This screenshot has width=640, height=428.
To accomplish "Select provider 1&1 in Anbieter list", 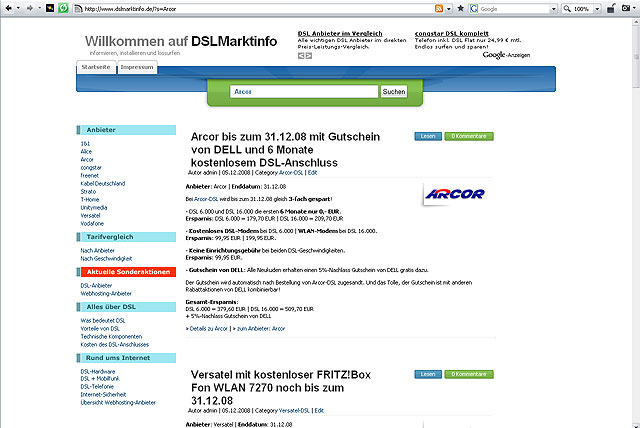I will point(85,144).
